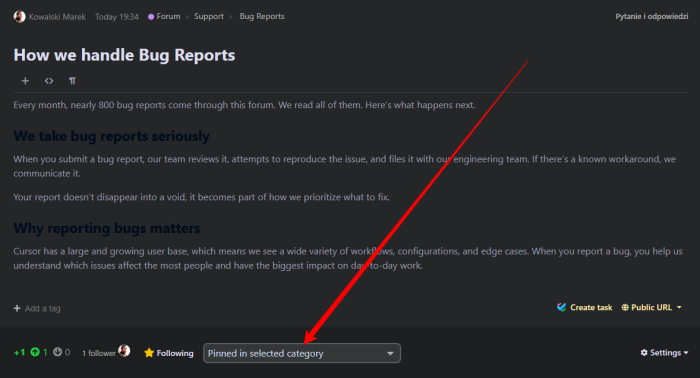Click the Every month intro paragraph
The height and width of the screenshot is (378, 700).
coord(244,105)
